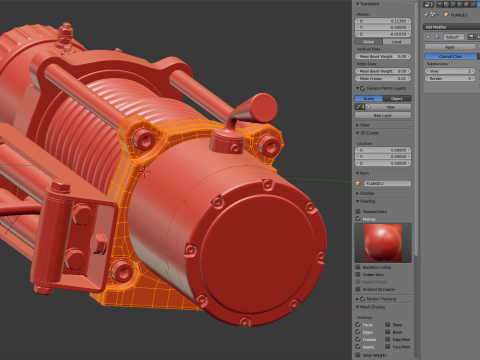480x360 pixels.
Task: Open the Render Layers properties tab icon
Action: [x=446, y=4]
